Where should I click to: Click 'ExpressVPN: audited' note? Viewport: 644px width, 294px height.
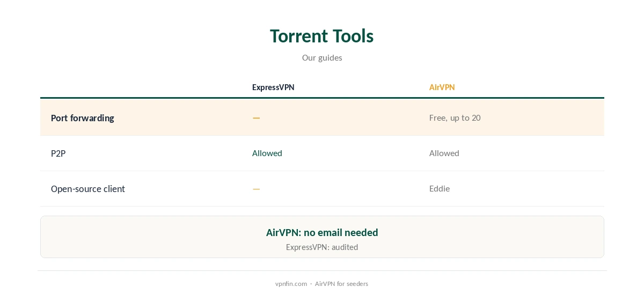[322, 247]
